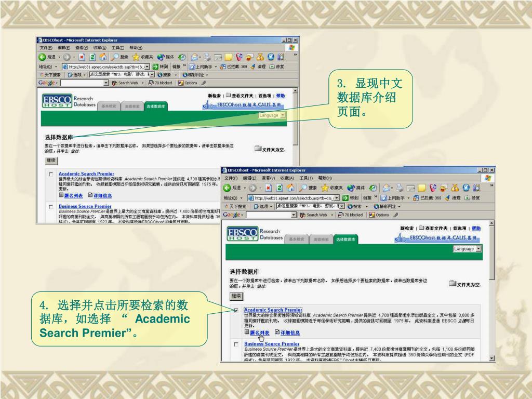Expand the Google search box dropdown in the front window

[x=294, y=215]
